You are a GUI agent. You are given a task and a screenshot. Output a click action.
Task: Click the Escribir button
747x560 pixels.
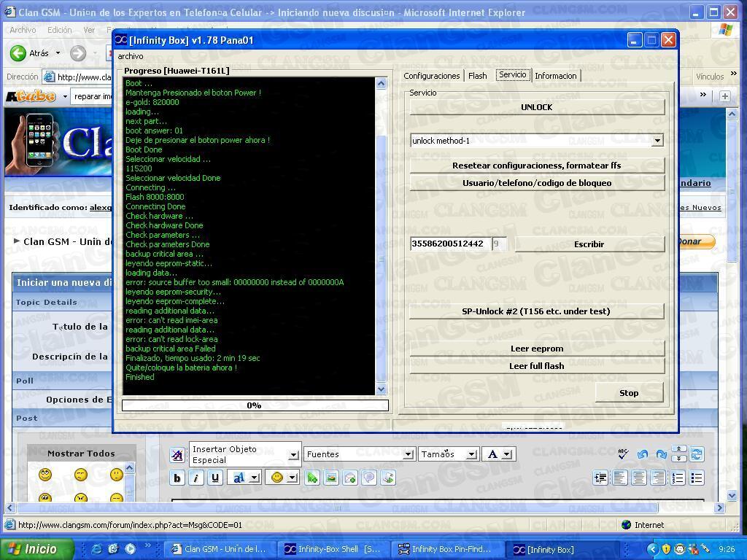point(589,244)
